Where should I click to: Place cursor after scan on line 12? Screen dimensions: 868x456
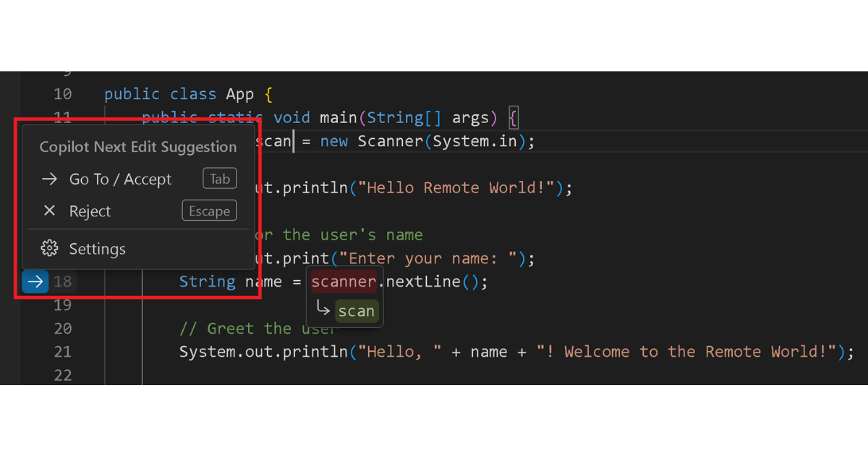(x=292, y=141)
